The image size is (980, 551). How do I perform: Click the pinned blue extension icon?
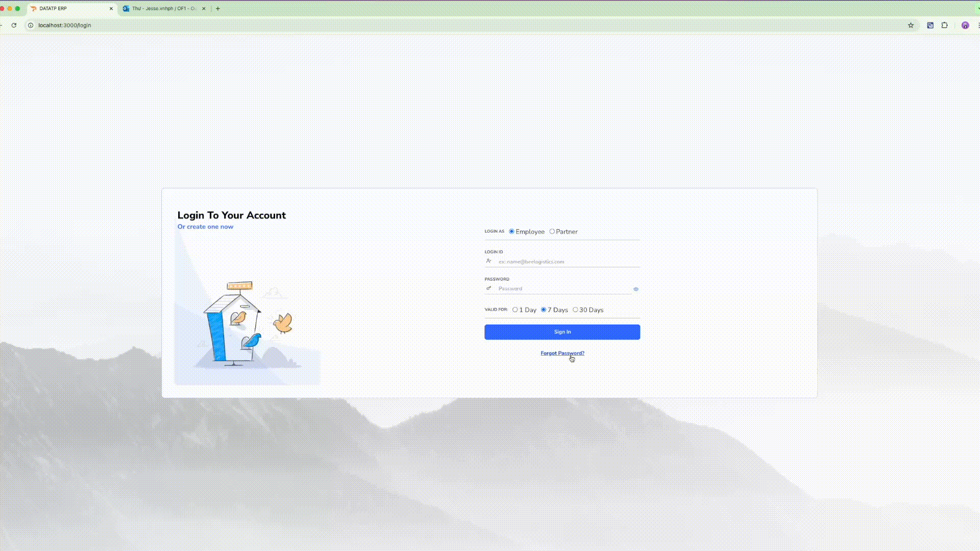pos(930,25)
